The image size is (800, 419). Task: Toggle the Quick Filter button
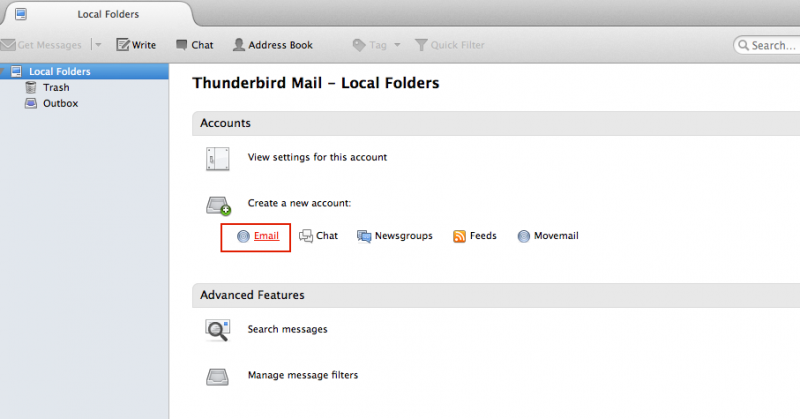click(x=449, y=45)
